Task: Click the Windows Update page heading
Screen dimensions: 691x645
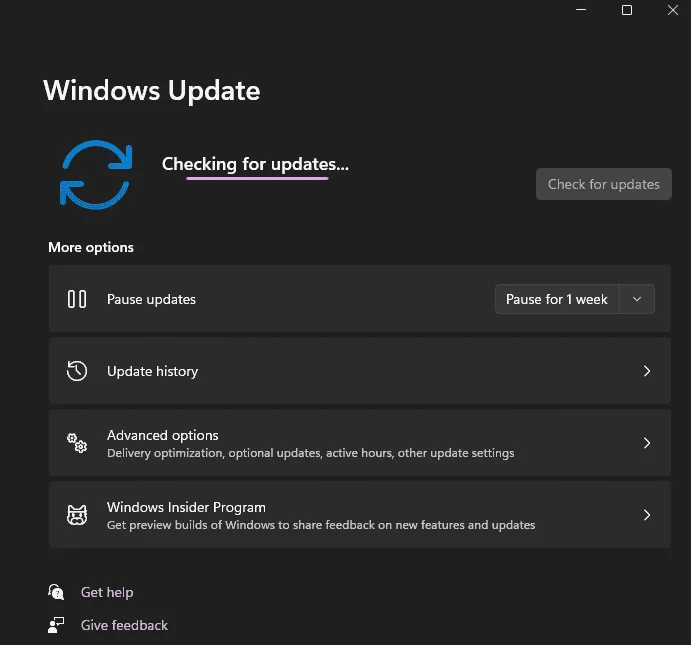Action: 152,90
